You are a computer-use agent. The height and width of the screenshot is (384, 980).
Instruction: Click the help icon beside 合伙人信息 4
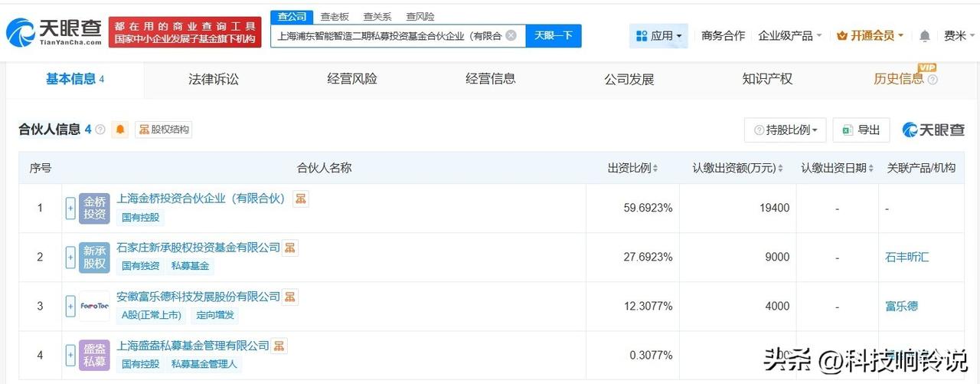(100, 130)
